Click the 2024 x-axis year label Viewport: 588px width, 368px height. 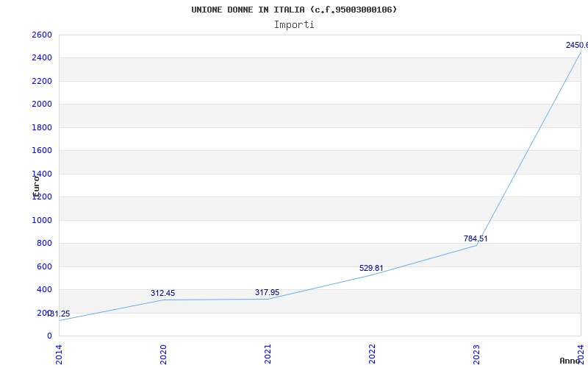click(x=581, y=354)
